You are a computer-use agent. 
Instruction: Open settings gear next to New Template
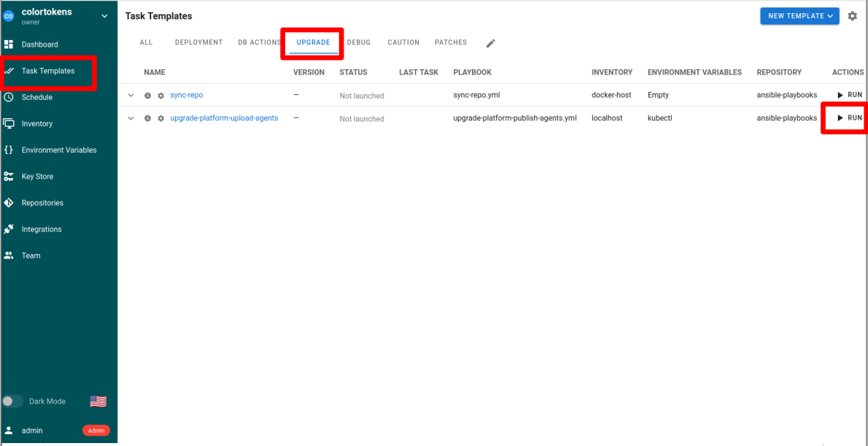click(852, 16)
